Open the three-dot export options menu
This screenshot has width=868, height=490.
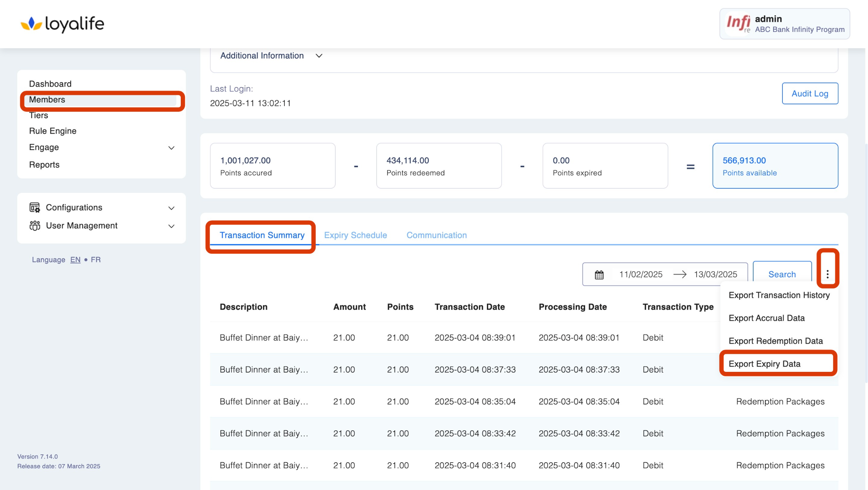pyautogui.click(x=827, y=274)
